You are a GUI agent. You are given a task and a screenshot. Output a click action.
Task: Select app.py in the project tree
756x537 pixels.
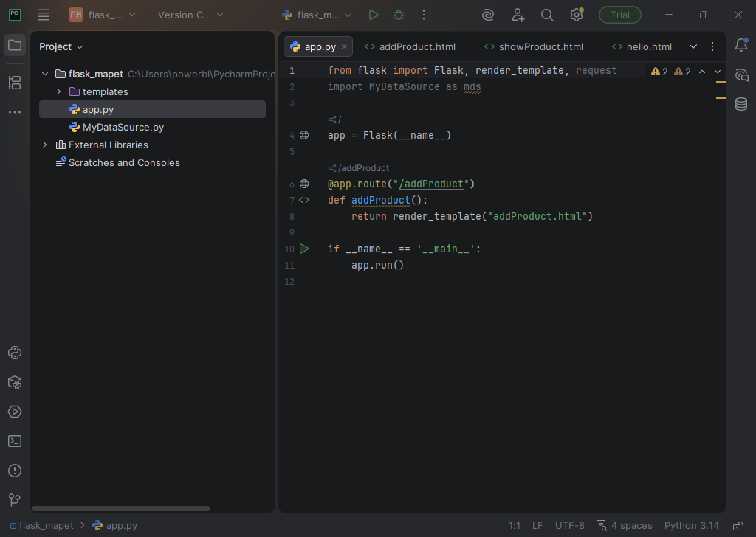[x=152, y=109]
